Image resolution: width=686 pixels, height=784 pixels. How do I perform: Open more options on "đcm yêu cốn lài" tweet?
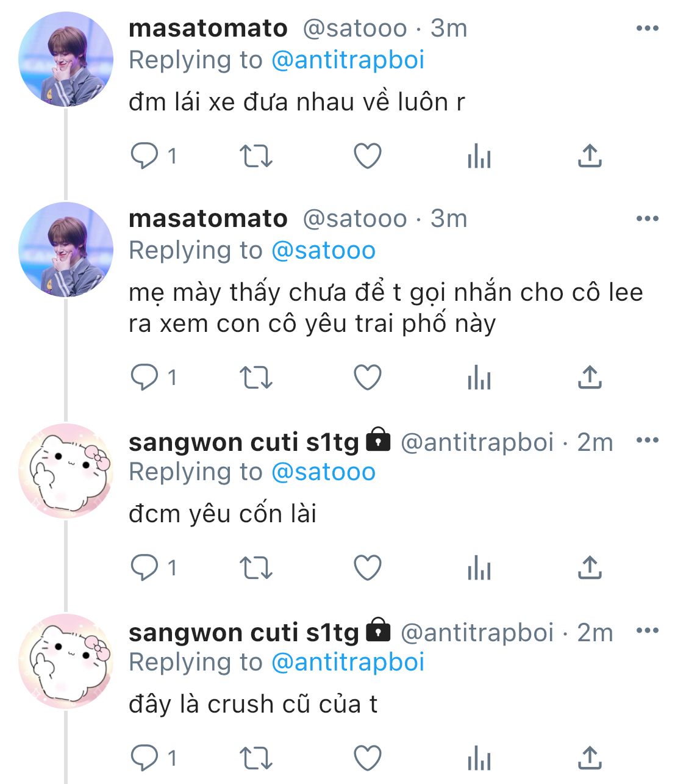click(647, 440)
